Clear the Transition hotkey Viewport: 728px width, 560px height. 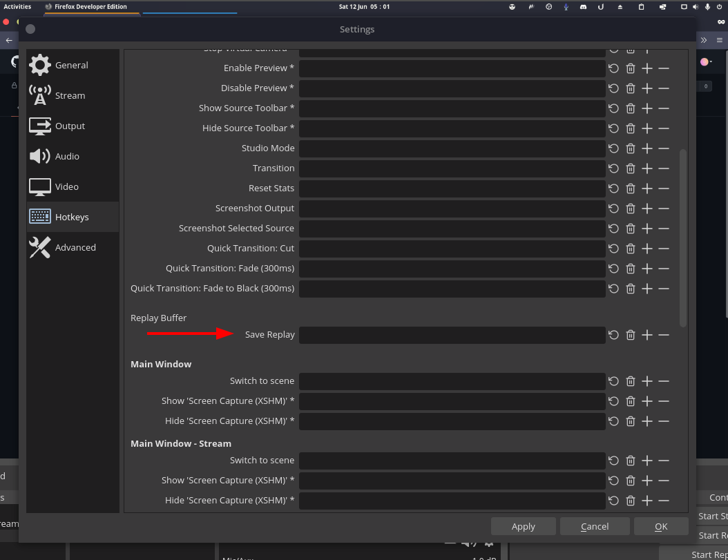click(631, 168)
